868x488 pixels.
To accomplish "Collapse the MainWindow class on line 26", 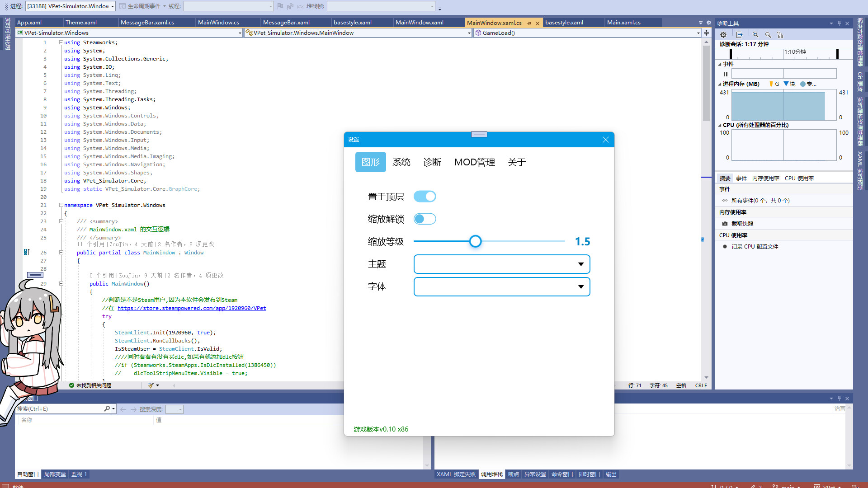I will coord(61,253).
